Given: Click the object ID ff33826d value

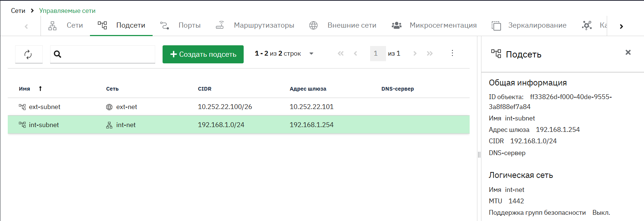Looking at the screenshot, I should coord(550,102).
